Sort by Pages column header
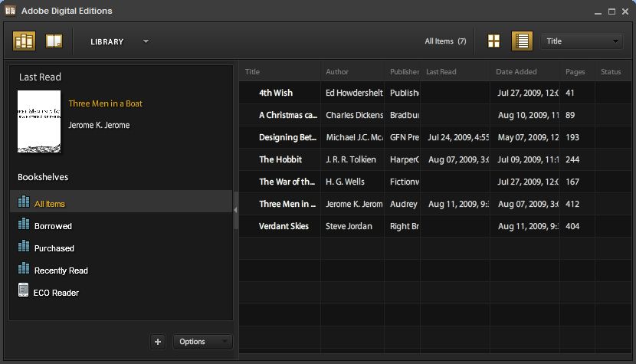This screenshot has width=636, height=364. pyautogui.click(x=578, y=72)
